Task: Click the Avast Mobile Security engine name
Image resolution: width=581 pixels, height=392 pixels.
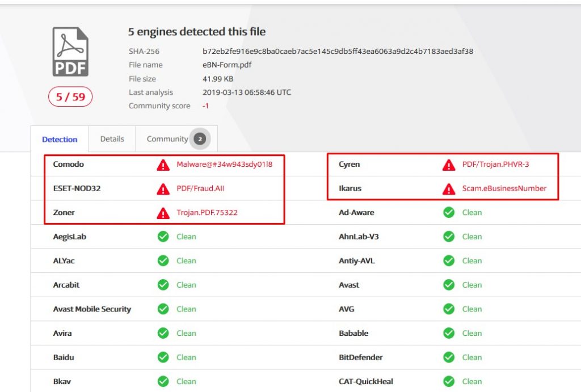Action: click(x=92, y=309)
